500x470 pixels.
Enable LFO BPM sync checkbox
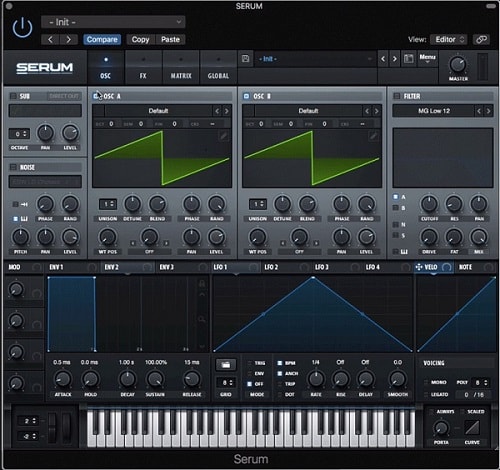tap(280, 363)
